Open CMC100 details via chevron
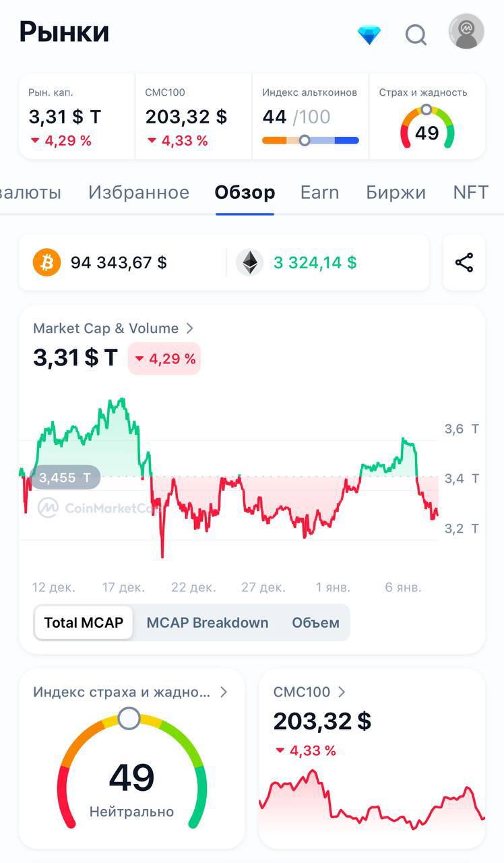This screenshot has height=863, width=504. 342,692
